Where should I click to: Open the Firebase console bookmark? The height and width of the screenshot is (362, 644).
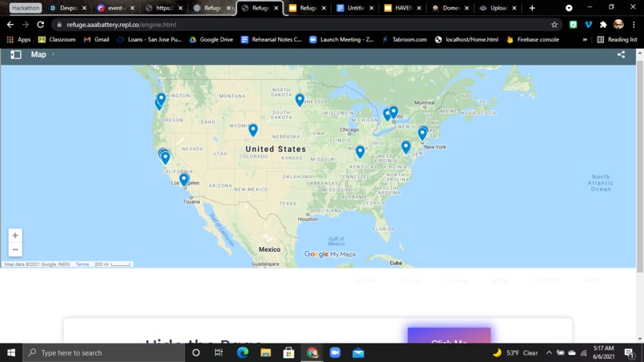tap(533, 39)
